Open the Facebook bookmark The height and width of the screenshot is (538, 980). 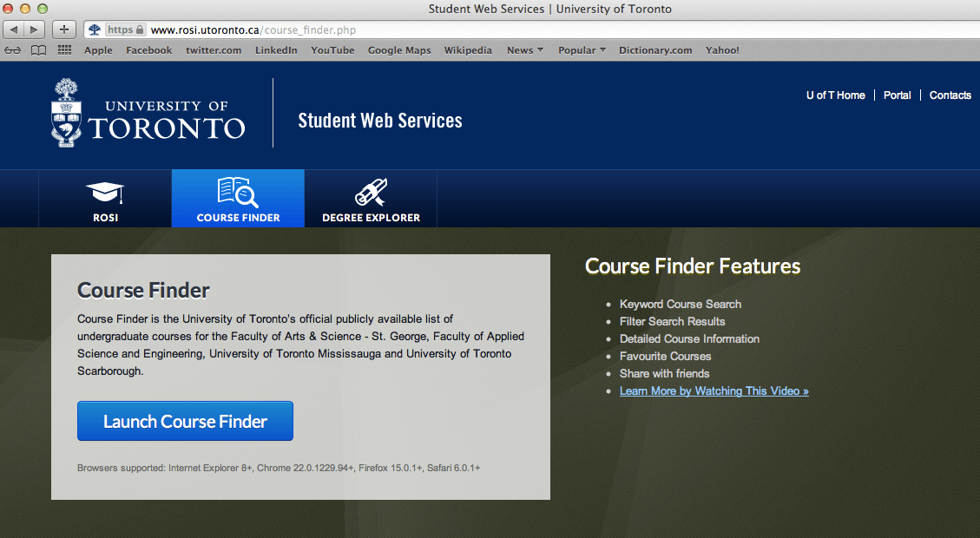pyautogui.click(x=148, y=50)
